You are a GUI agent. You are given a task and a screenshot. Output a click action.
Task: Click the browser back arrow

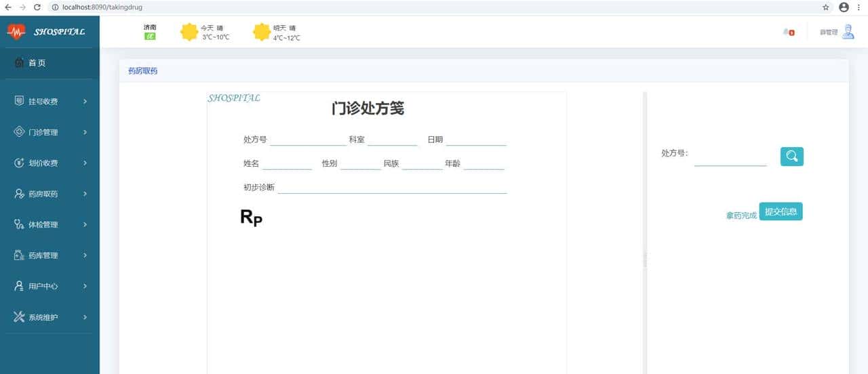[x=7, y=7]
